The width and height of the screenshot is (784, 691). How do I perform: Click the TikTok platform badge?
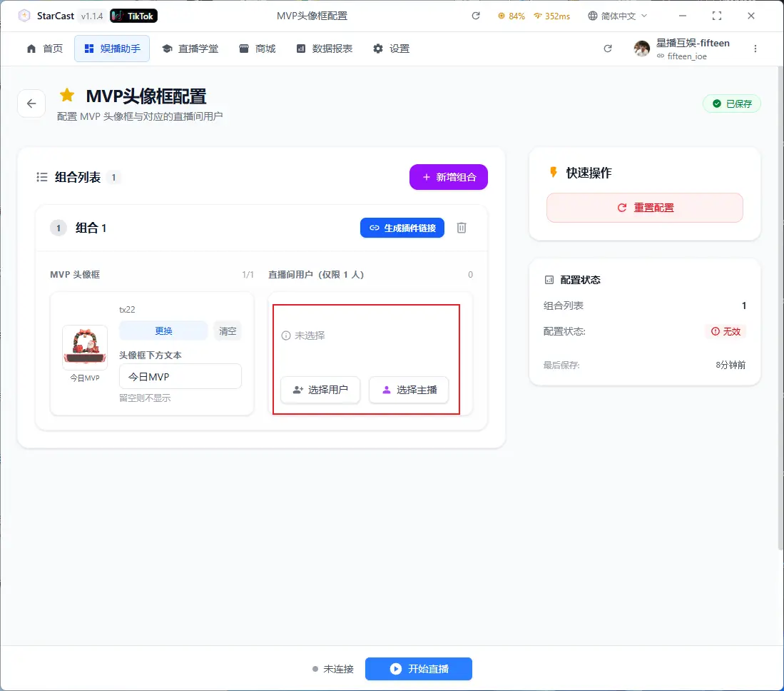pyautogui.click(x=134, y=16)
